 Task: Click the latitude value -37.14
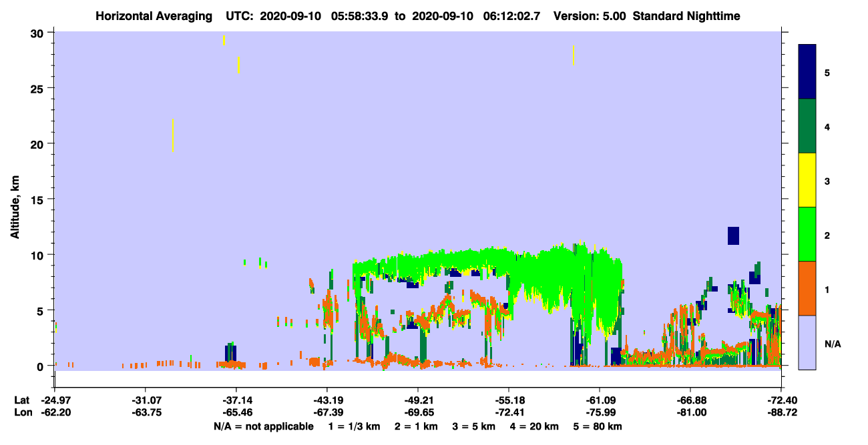236,400
